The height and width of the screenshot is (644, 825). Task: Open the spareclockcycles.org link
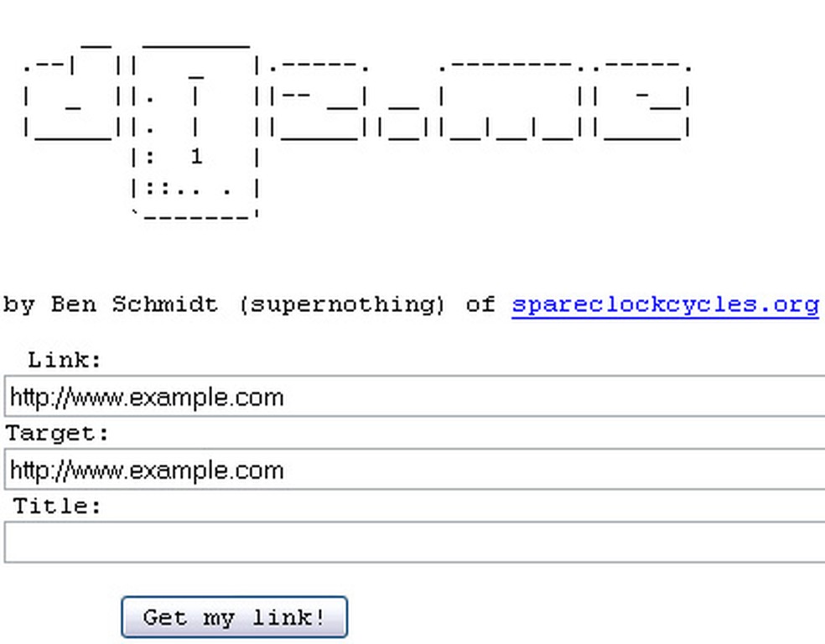(665, 304)
